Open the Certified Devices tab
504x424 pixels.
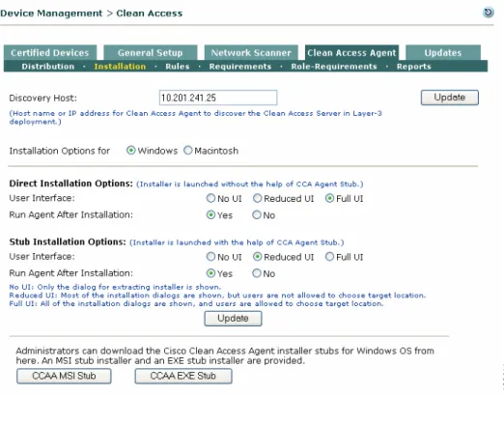point(50,52)
